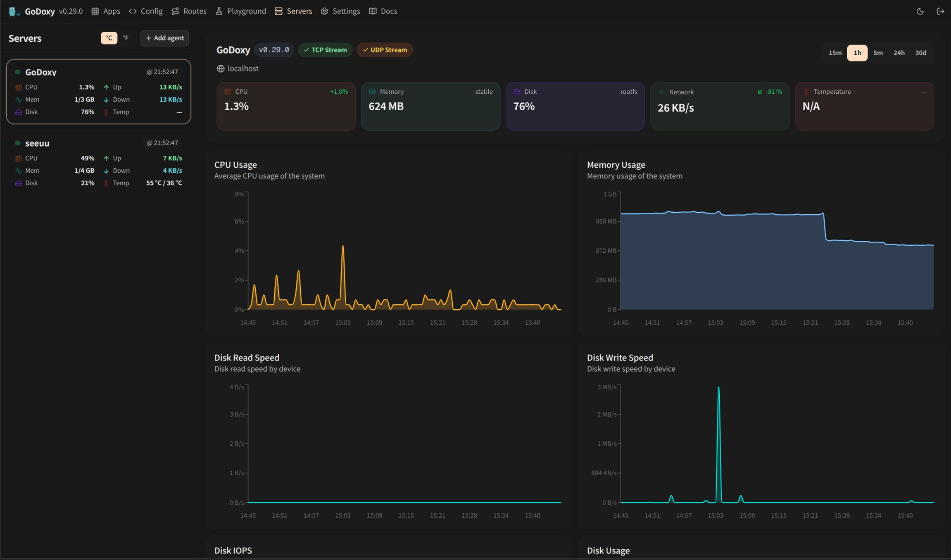Image resolution: width=951 pixels, height=560 pixels.
Task: Click the Mem pulse icon in the GoDoxy sidebar card
Action: (18, 100)
